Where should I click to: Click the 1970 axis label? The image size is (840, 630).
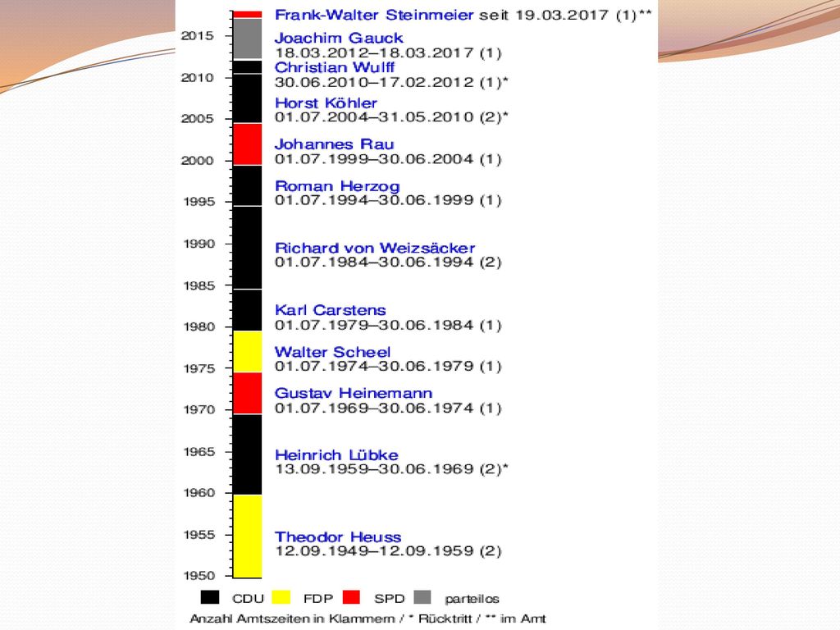tap(199, 410)
